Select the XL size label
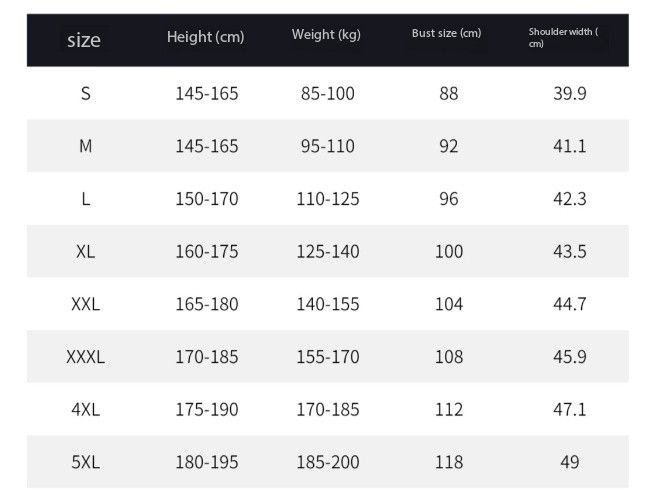This screenshot has width=653, height=497. pos(86,251)
